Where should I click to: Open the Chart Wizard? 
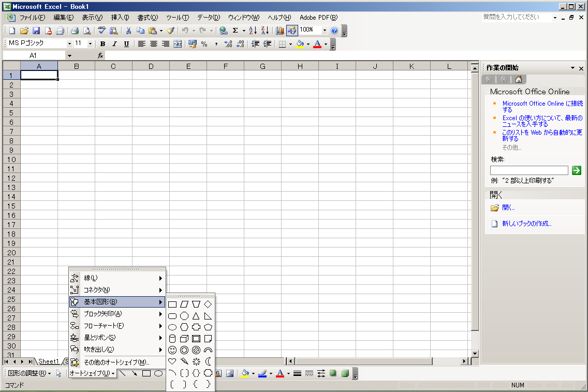point(280,31)
